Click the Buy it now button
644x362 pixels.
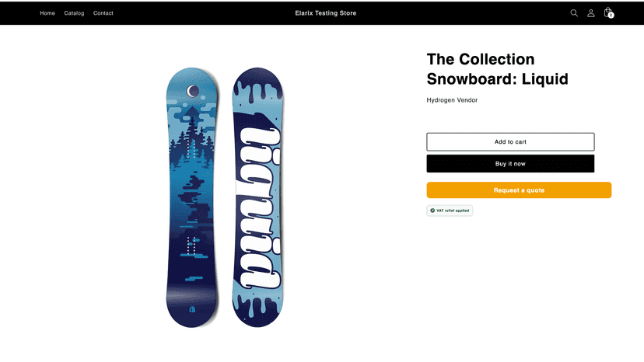510,164
